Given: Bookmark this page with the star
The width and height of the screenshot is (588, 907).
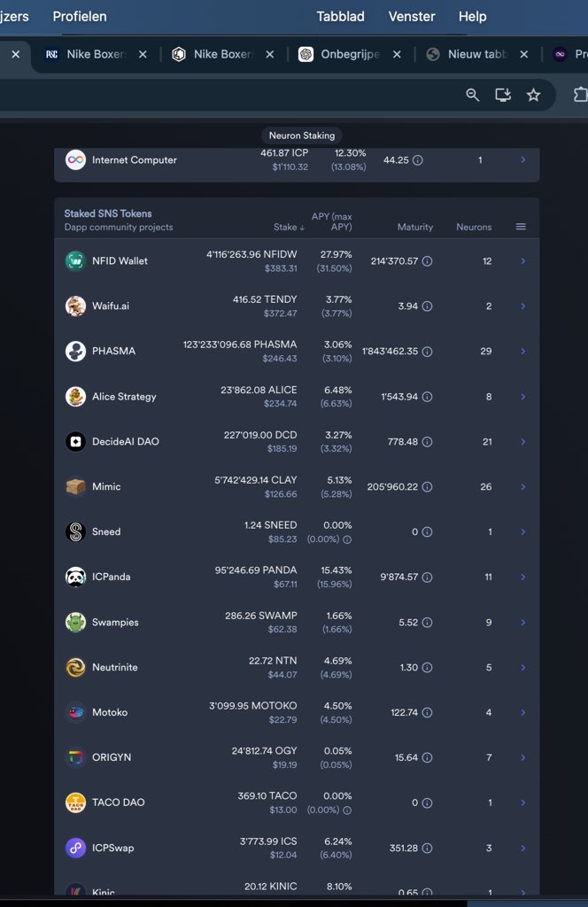Looking at the screenshot, I should tap(533, 95).
